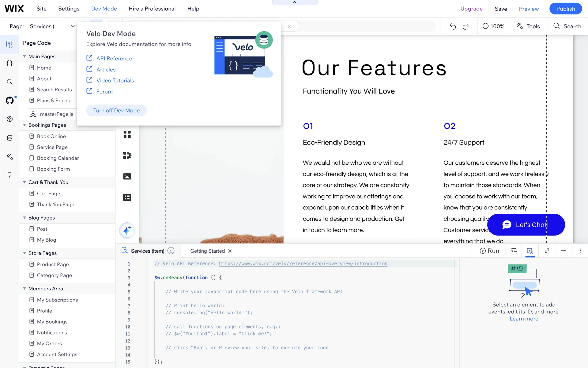588x368 pixels.
Task: Open the Packages & Apps cube icon
Action: pos(10,119)
